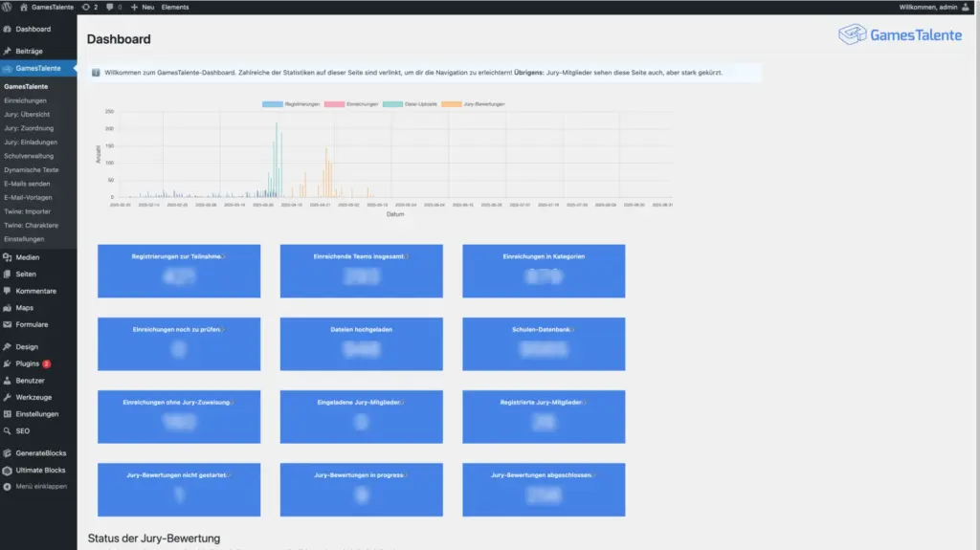Open Elements in admin bar
980x550 pixels.
pos(175,7)
